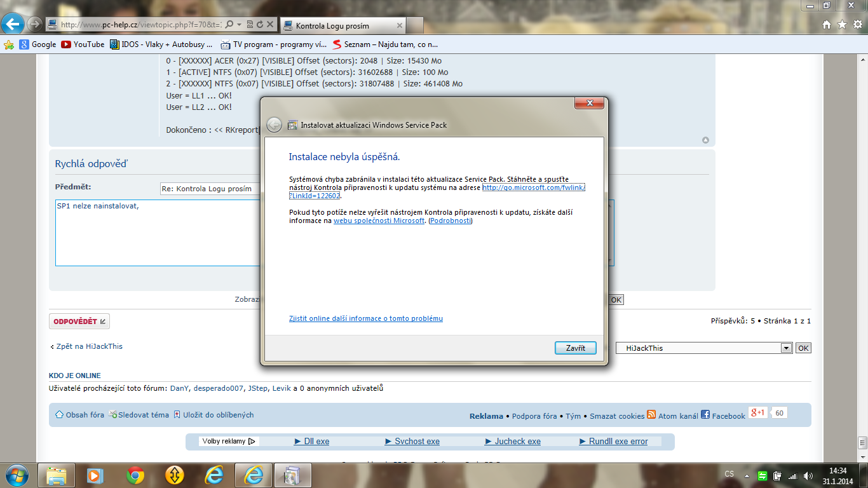
Task: Refresh the page with the reload icon
Action: click(260, 25)
